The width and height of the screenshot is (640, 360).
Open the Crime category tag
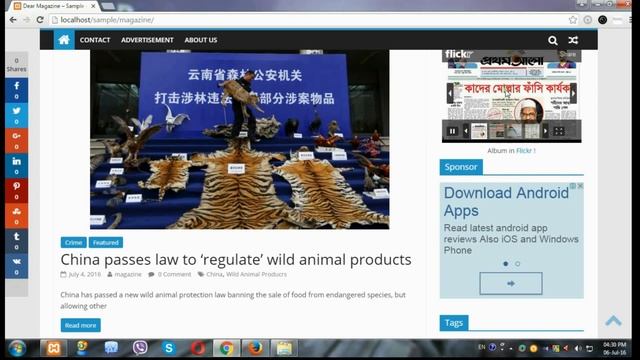[x=73, y=242]
